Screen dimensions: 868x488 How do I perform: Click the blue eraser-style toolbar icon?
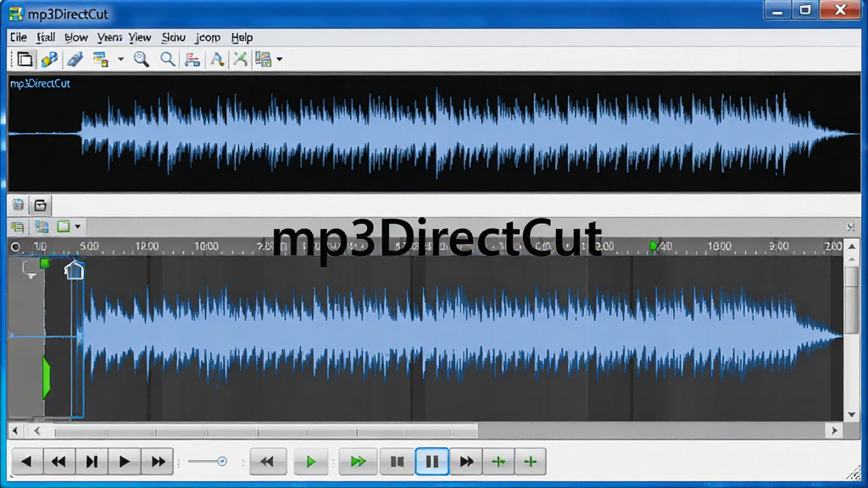pyautogui.click(x=75, y=59)
